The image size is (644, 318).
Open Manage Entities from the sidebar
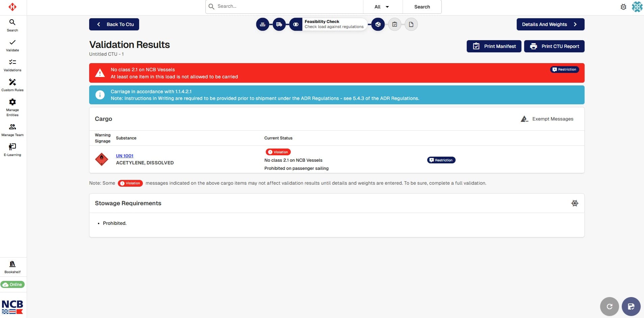click(x=12, y=107)
